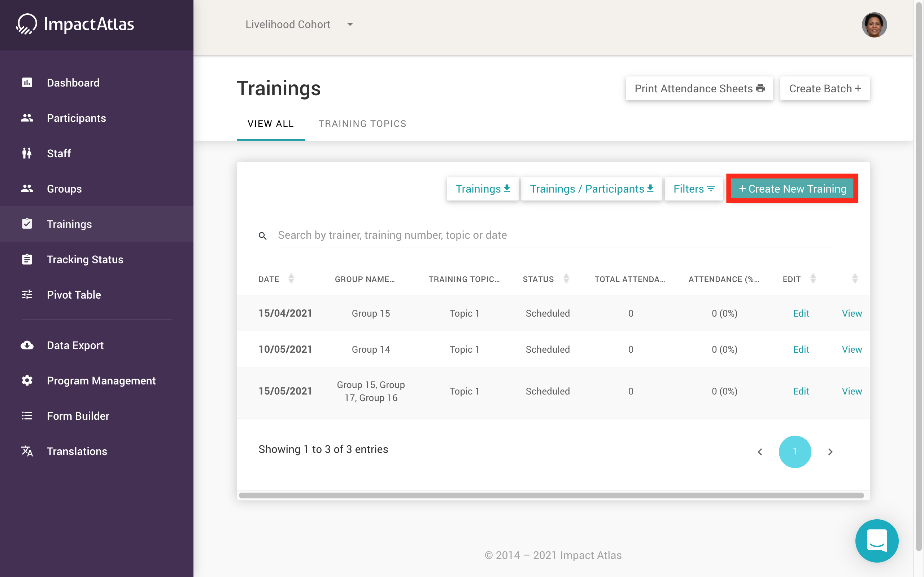Screen dimensions: 924x577
Task: Click the Program Management gear icon
Action: [27, 380]
